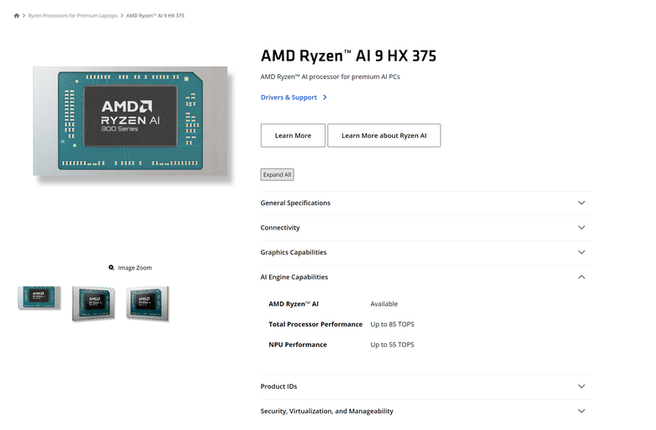The width and height of the screenshot is (656, 430).
Task: Select third chip thumbnail, side angle
Action: [x=148, y=304]
